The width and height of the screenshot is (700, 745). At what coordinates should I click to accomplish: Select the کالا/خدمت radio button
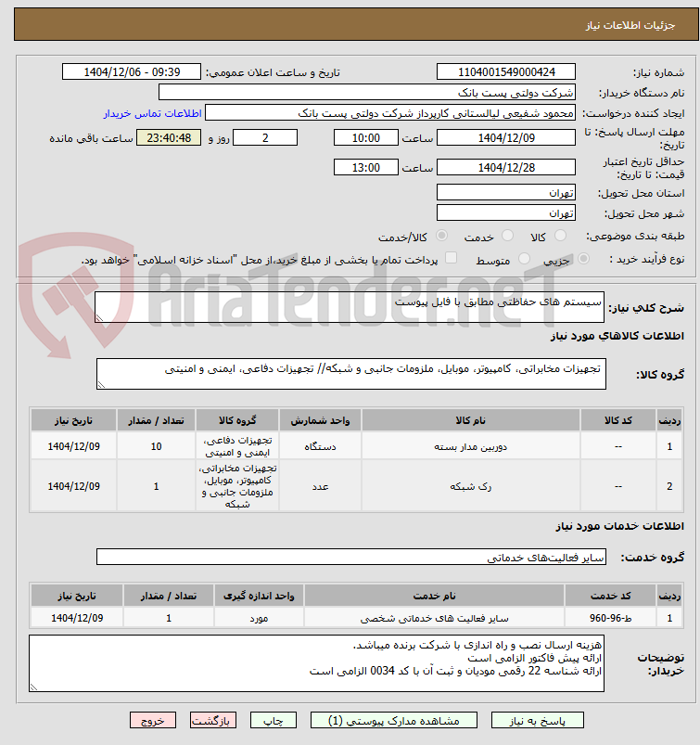[441, 235]
